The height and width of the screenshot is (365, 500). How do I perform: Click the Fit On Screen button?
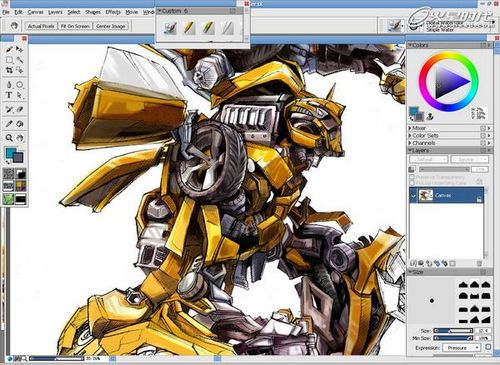point(75,26)
